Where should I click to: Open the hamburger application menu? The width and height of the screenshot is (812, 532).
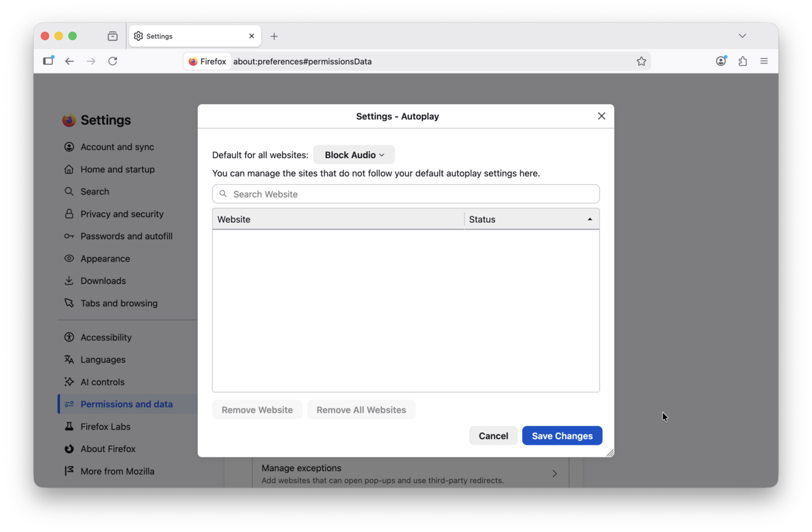pos(764,61)
